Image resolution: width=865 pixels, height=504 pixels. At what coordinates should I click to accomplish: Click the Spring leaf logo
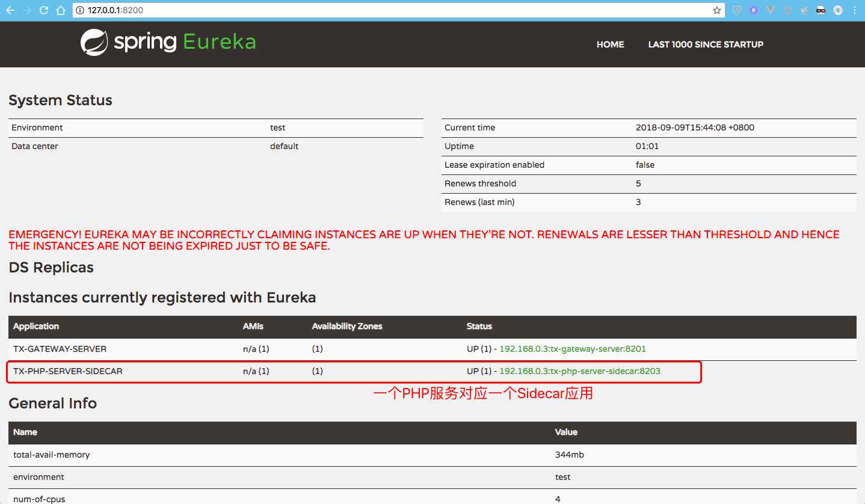click(94, 42)
